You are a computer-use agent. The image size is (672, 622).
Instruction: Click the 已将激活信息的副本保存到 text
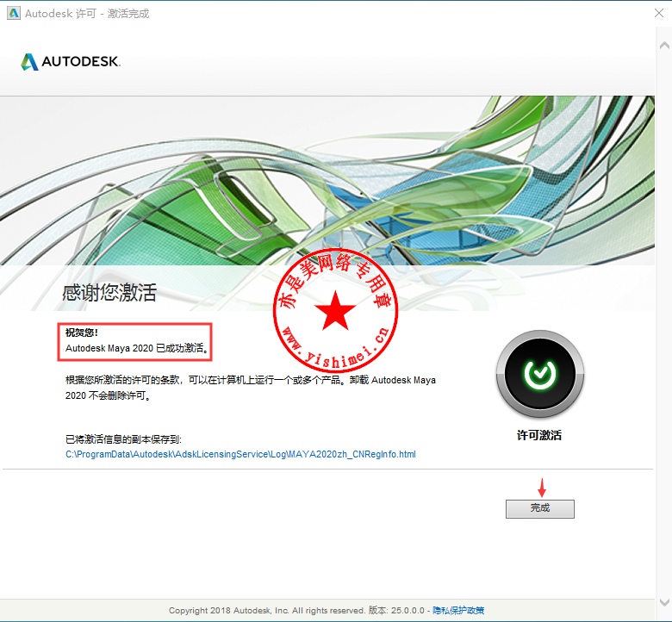[x=123, y=439]
